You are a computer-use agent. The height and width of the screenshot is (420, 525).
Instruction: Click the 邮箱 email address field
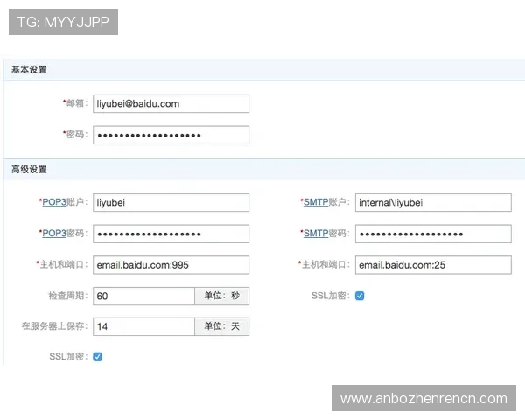click(171, 104)
